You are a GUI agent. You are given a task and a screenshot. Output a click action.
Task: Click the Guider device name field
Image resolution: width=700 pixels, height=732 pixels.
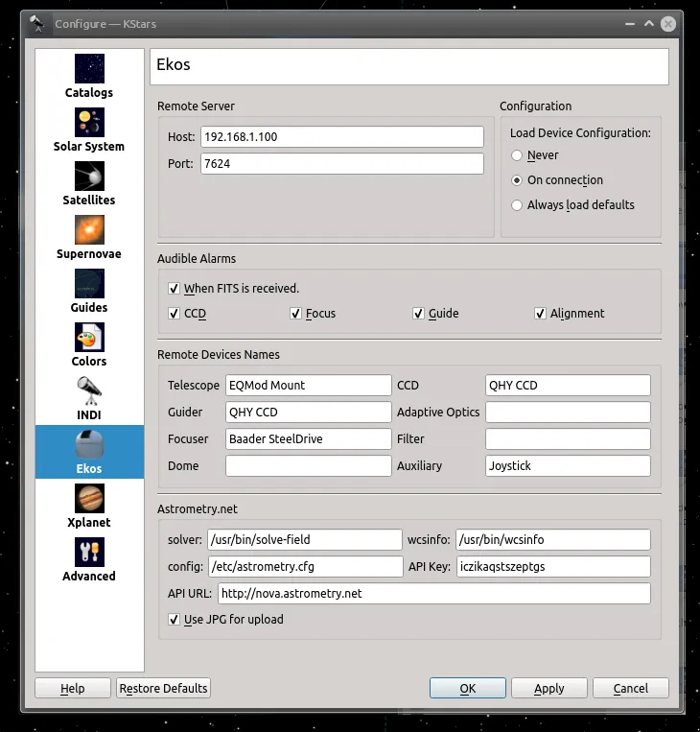pos(309,413)
